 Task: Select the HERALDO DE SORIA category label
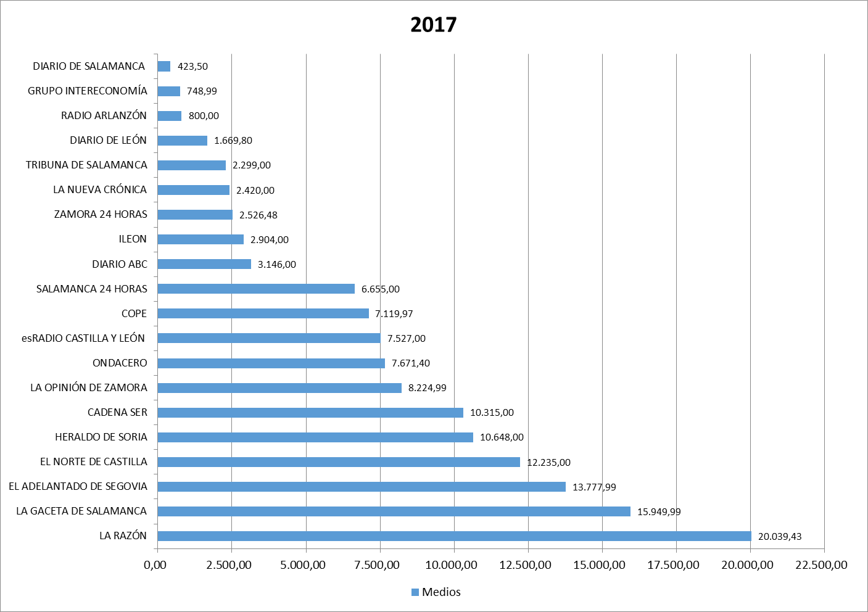[101, 437]
